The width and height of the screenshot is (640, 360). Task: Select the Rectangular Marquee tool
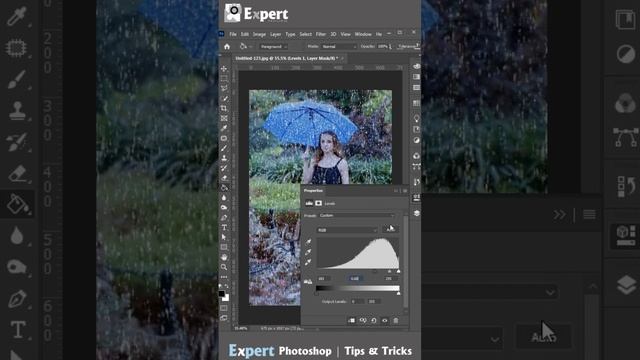pyautogui.click(x=224, y=78)
